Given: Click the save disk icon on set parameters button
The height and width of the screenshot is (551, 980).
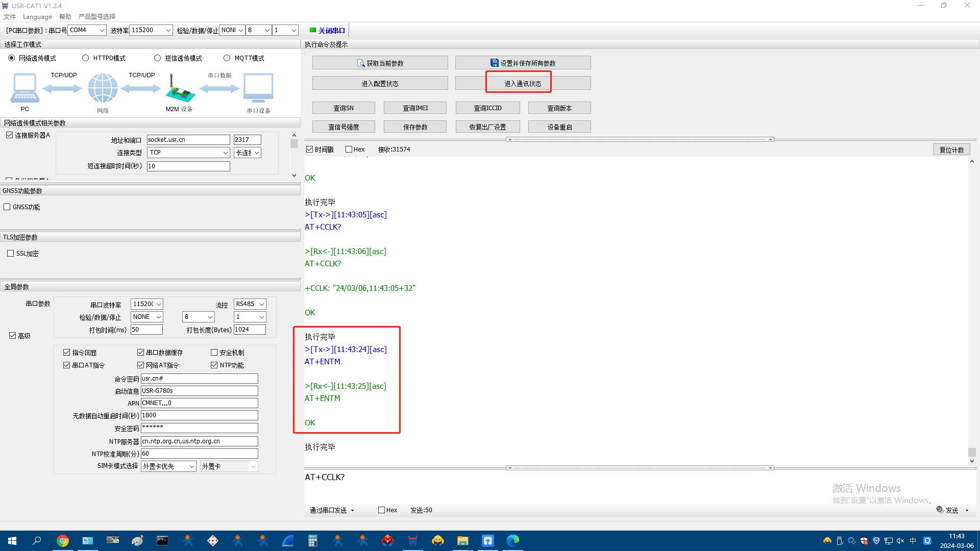Looking at the screenshot, I should [494, 63].
